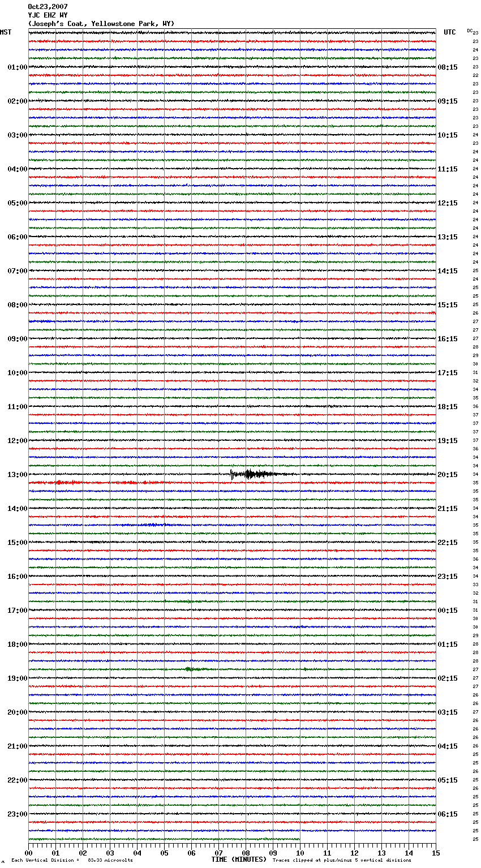Viewport: 481px width, 868px height.
Task: Click the '19:15' UTC time label
Action: (448, 441)
